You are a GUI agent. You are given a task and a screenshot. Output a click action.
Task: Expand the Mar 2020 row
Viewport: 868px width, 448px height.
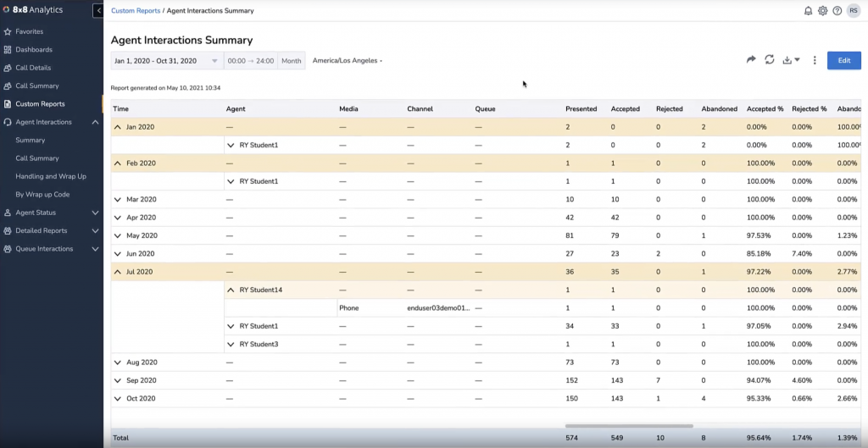[118, 200]
